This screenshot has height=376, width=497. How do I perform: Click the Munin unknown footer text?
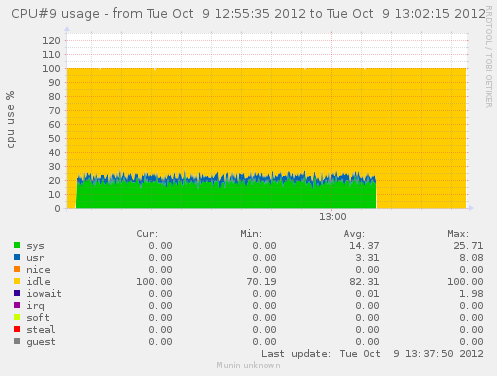tap(248, 366)
